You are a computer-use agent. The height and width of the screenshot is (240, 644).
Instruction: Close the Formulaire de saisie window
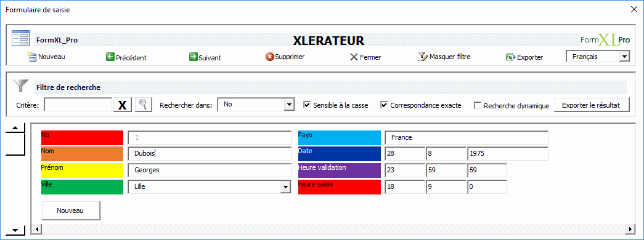pyautogui.click(x=634, y=10)
